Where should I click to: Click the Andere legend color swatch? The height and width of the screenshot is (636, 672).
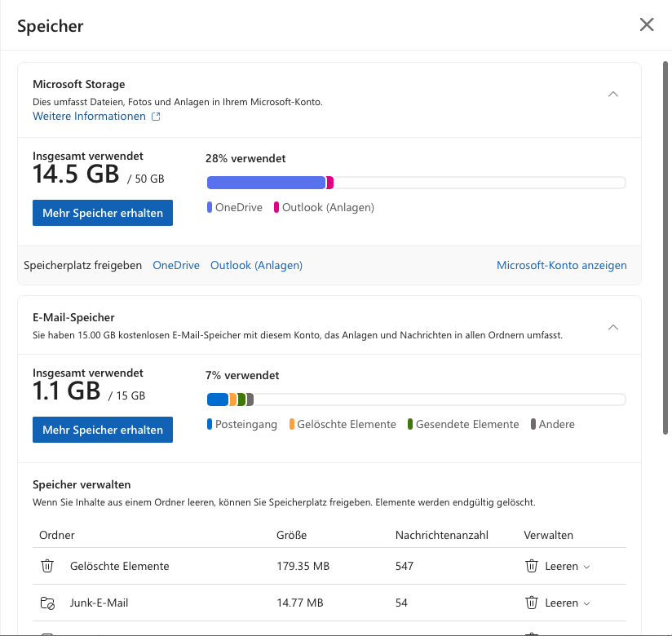pyautogui.click(x=533, y=424)
